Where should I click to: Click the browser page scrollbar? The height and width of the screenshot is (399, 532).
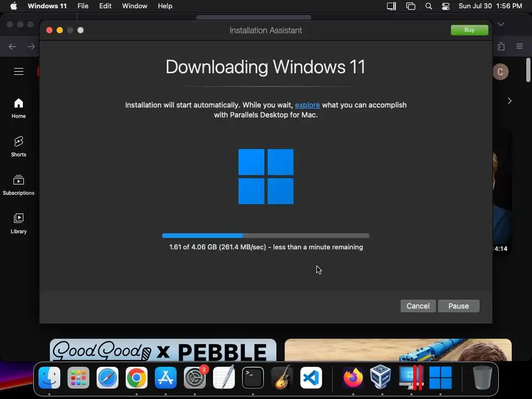528,70
